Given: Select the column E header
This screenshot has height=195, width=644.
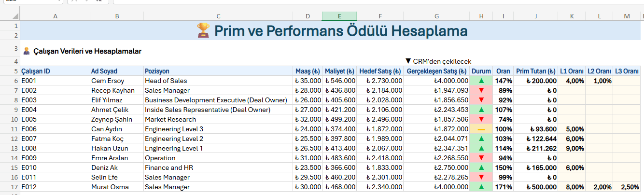Looking at the screenshot, I should 339,16.
